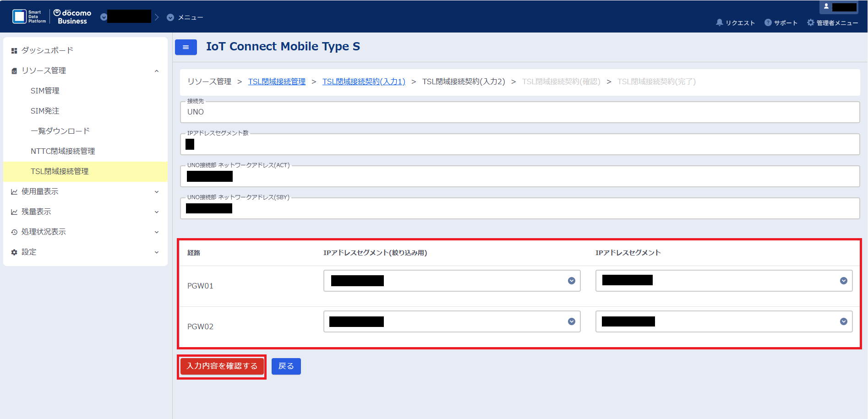Click the Smart Data Platform logo
Screen dimensions: 868x419
[x=29, y=16]
